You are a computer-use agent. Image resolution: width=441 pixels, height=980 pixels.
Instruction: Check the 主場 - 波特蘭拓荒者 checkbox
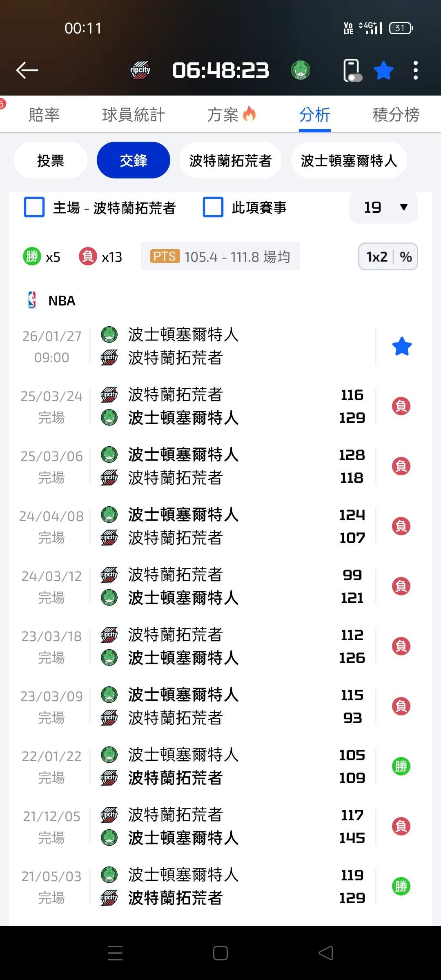(x=34, y=207)
